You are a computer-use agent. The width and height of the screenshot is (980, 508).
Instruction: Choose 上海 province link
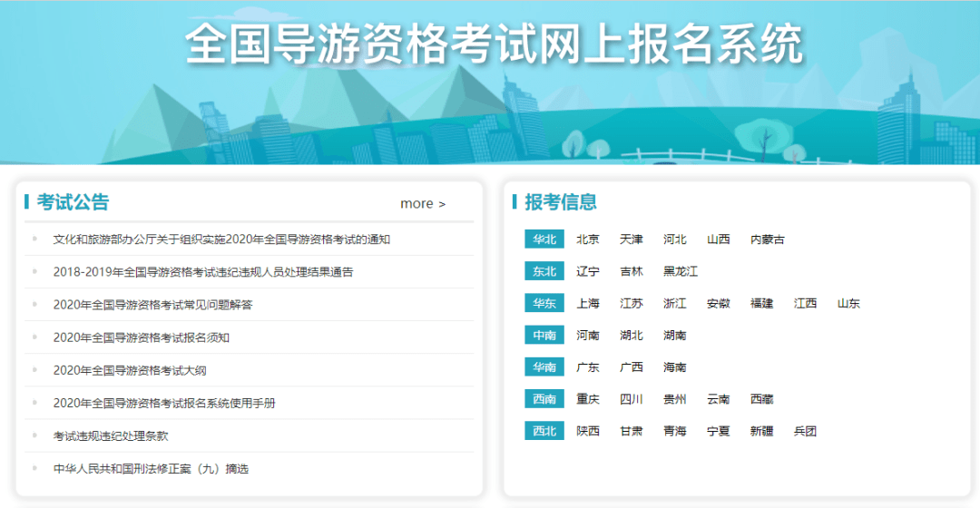[x=587, y=303]
